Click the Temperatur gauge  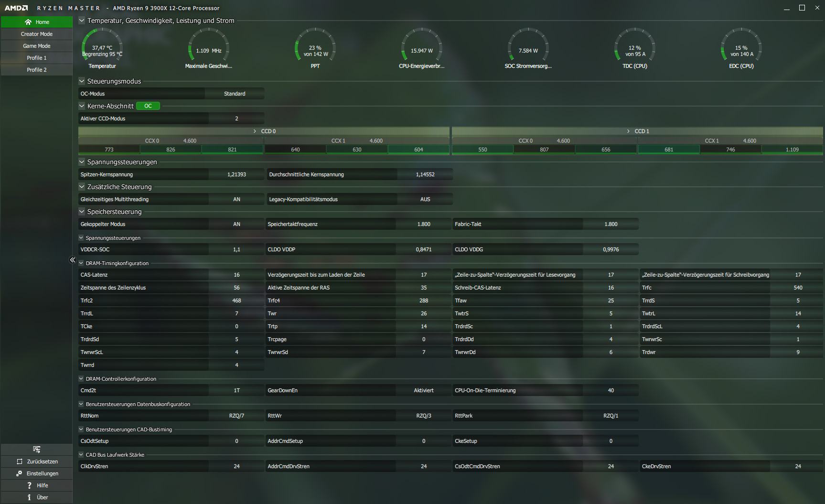point(102,48)
